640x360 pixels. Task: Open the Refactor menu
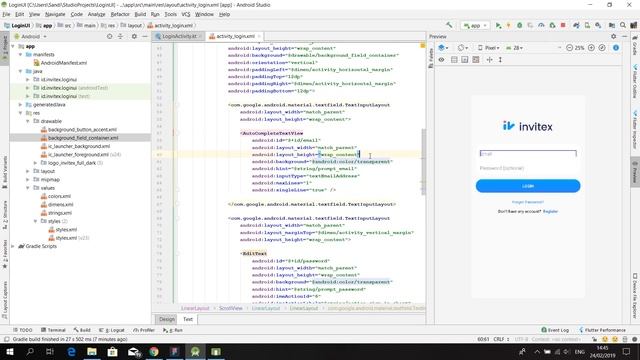click(x=120, y=14)
